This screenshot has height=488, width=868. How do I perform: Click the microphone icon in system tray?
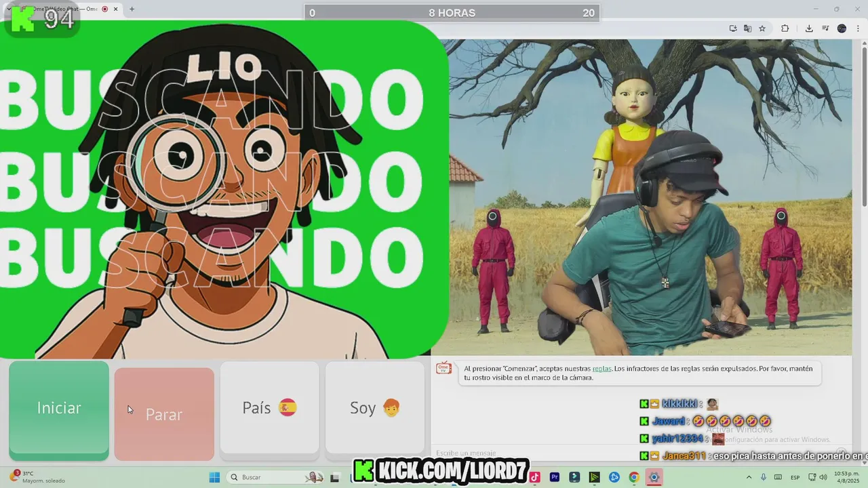[764, 477]
